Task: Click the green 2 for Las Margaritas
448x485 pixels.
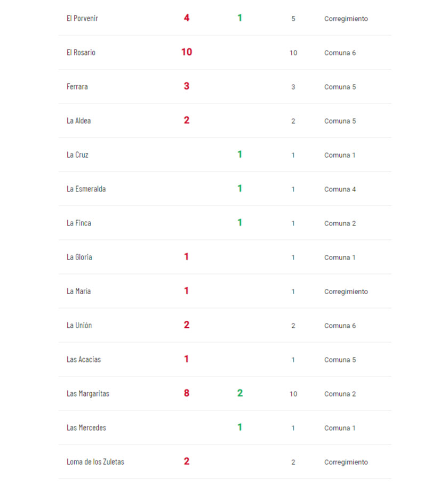Action: (240, 393)
